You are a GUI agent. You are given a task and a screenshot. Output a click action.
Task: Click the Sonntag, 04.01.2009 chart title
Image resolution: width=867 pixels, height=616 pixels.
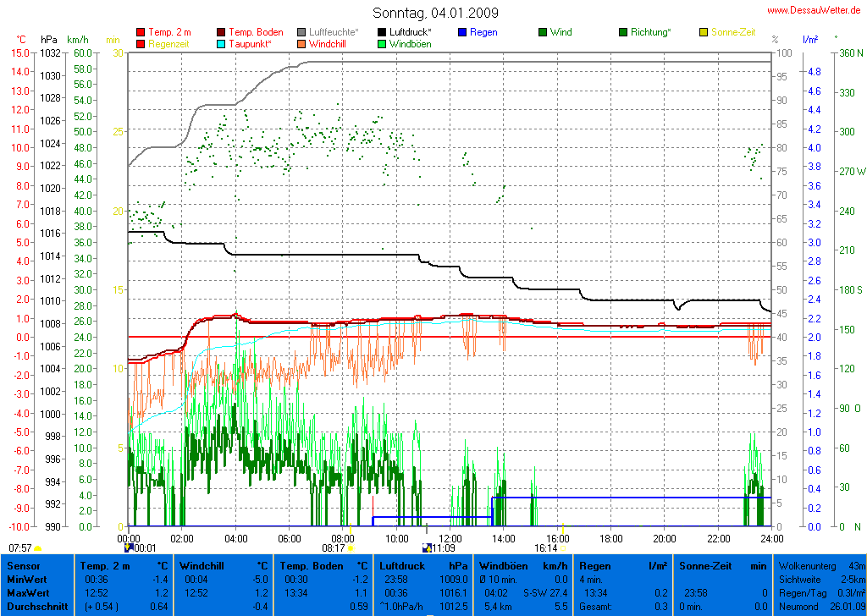[x=435, y=13]
